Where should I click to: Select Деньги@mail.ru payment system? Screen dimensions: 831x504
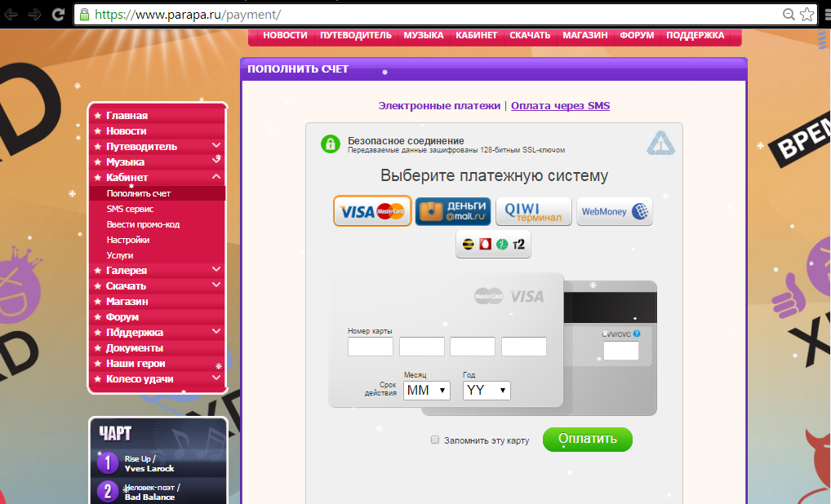[x=452, y=211]
